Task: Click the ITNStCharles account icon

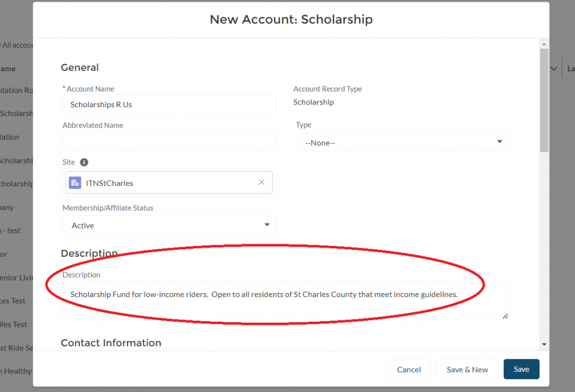Action: [75, 183]
